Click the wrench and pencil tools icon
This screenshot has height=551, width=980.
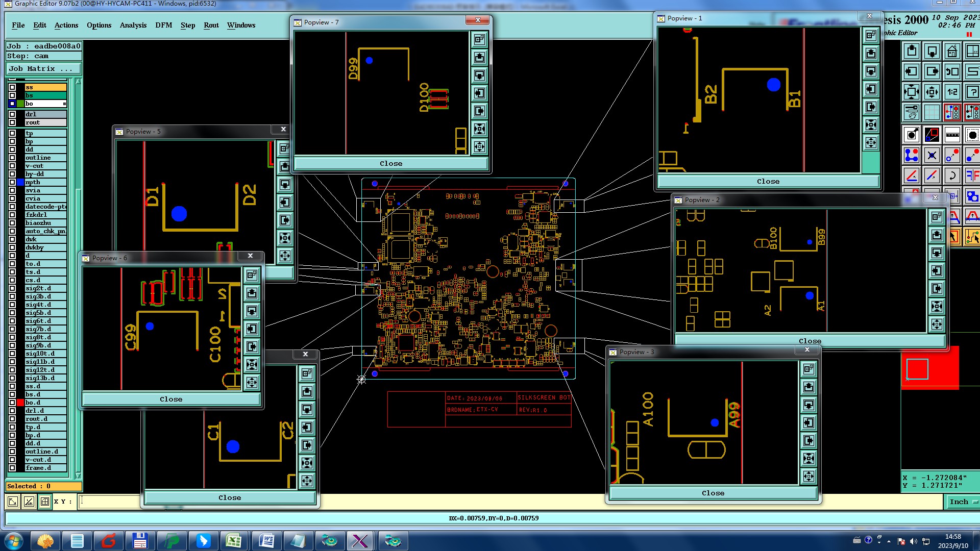(x=912, y=112)
